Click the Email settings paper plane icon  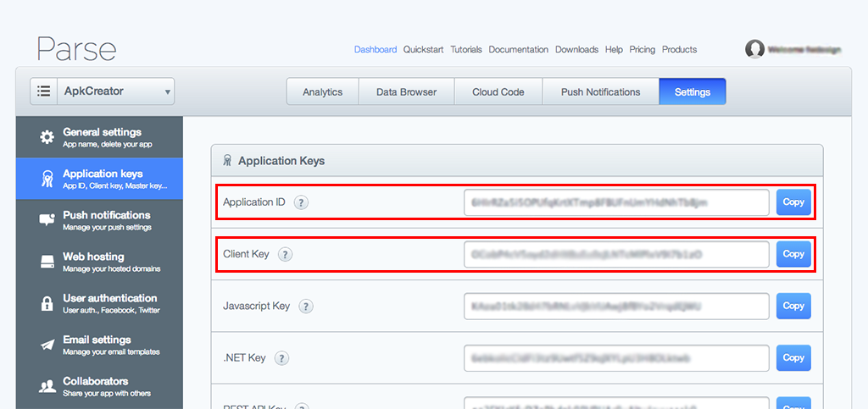click(x=47, y=345)
